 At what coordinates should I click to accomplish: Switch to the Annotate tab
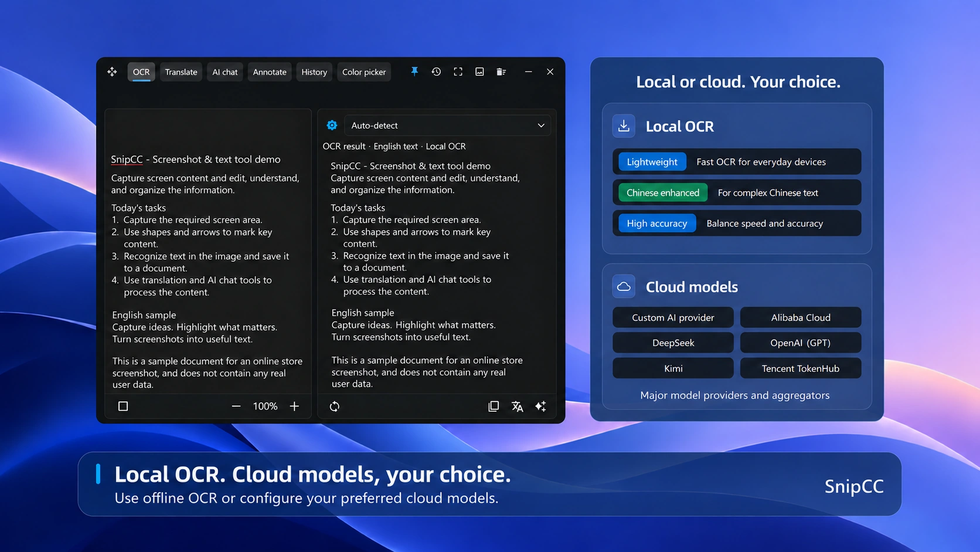270,72
